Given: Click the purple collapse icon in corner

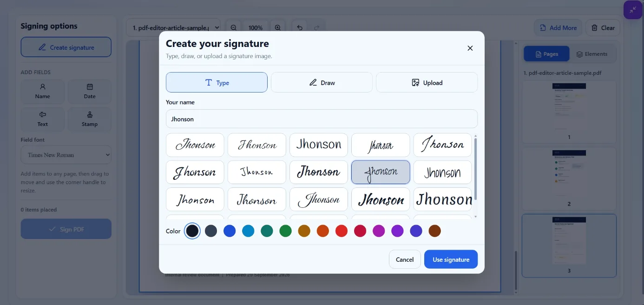Looking at the screenshot, I should coord(632,10).
